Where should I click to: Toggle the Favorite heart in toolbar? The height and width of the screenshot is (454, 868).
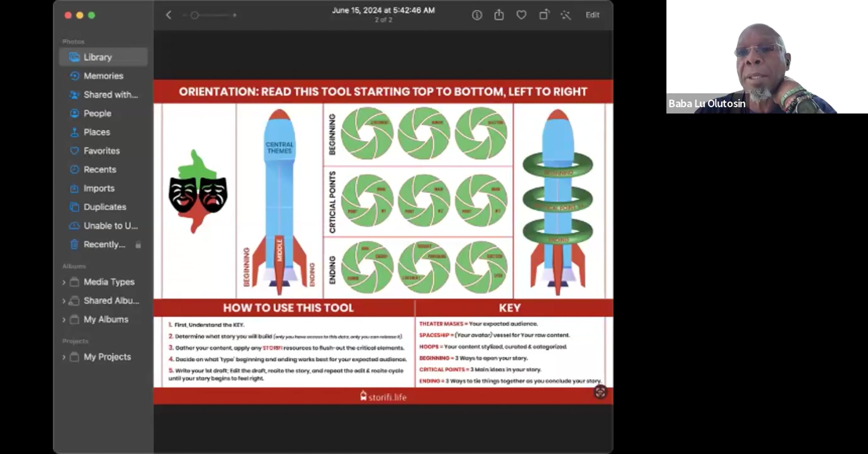[521, 15]
